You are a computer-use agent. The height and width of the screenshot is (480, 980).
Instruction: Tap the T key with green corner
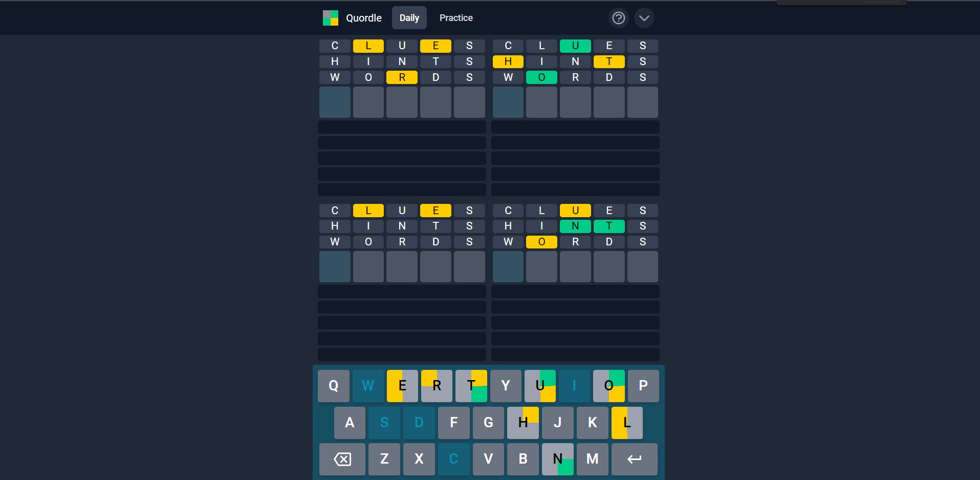pyautogui.click(x=471, y=386)
